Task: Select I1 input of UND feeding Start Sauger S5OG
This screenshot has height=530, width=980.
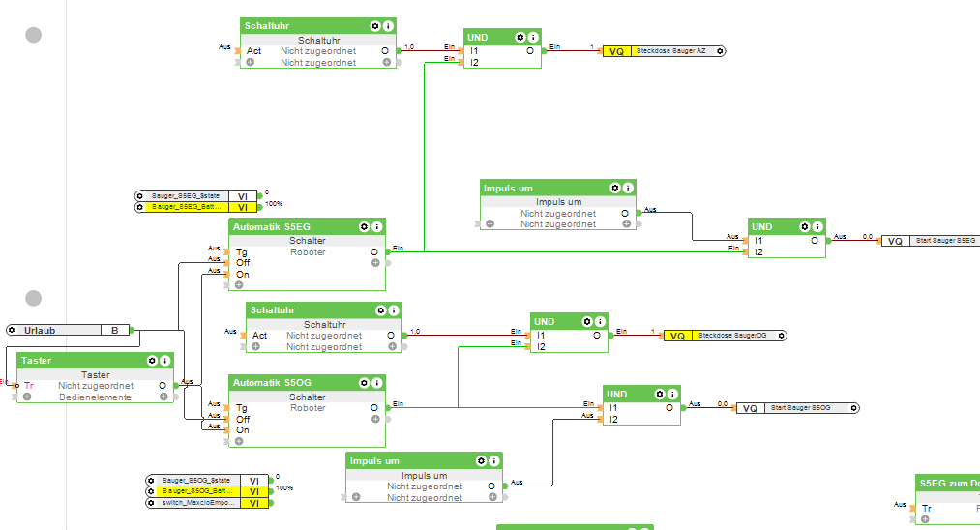Action: 613,408
